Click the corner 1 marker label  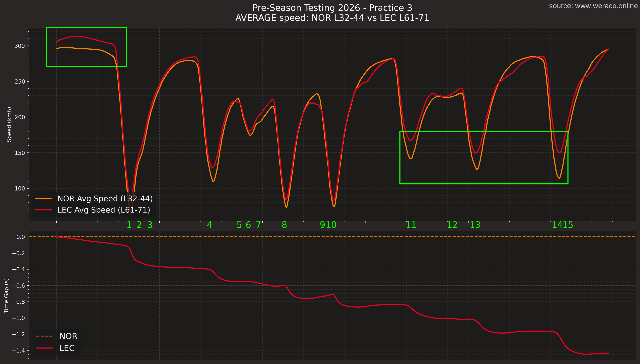(x=129, y=225)
